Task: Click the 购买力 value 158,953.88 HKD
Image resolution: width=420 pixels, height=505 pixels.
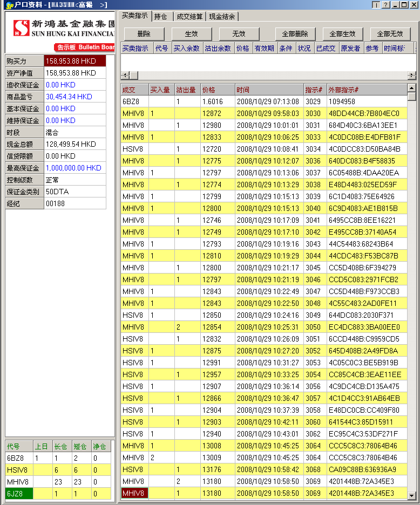Action: (x=75, y=61)
